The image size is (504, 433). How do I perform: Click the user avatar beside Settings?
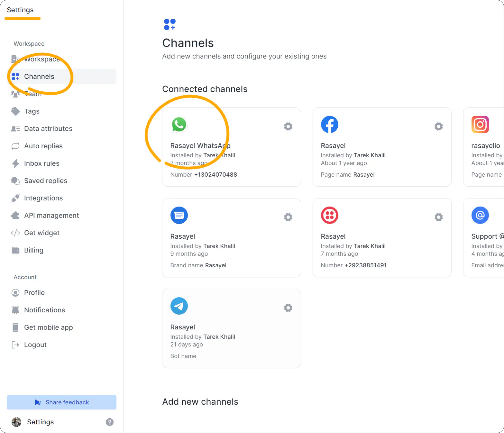tap(16, 422)
